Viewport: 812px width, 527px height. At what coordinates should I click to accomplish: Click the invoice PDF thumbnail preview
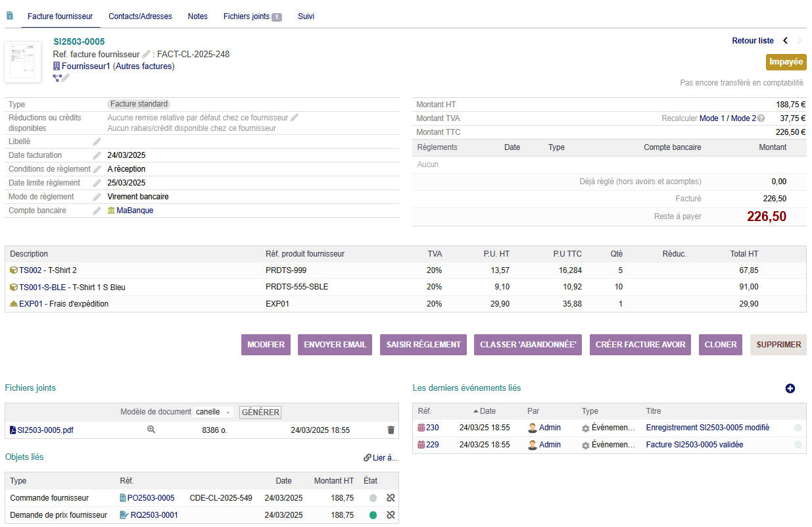pos(22,63)
